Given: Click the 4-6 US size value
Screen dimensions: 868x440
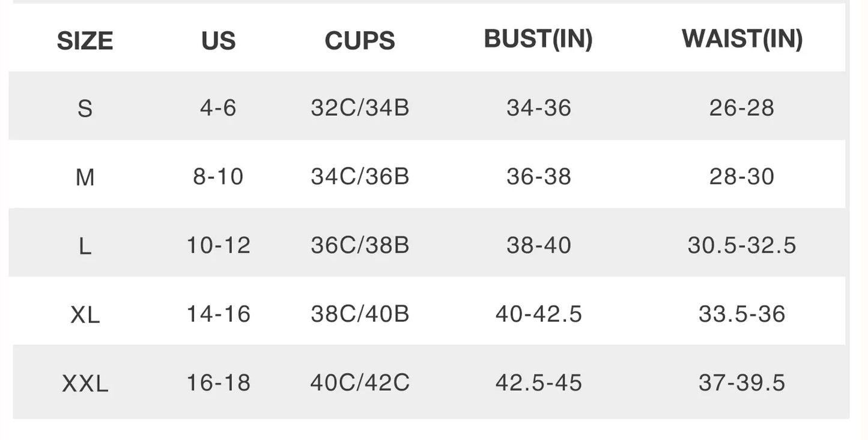Looking at the screenshot, I should [218, 108].
